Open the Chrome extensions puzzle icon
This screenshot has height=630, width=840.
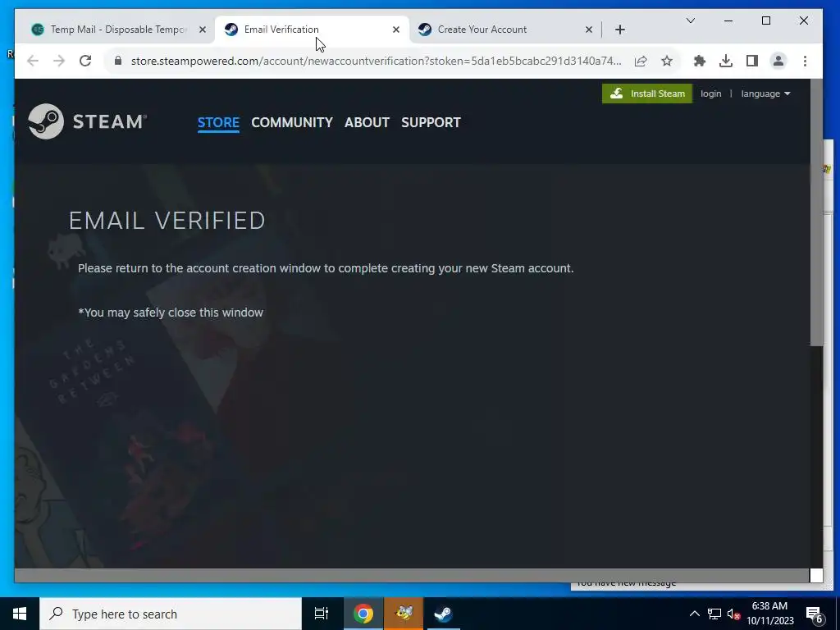(x=700, y=61)
